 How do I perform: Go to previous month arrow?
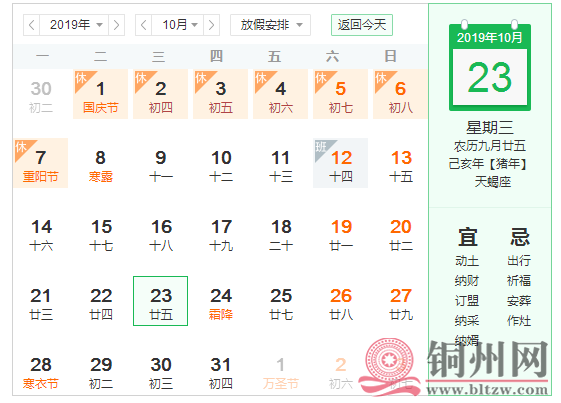click(x=143, y=25)
